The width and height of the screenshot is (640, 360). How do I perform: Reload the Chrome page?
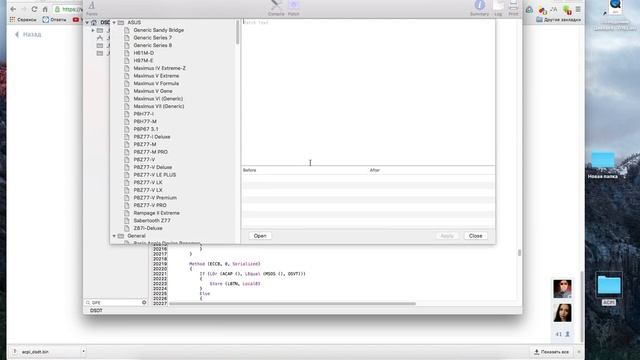coord(34,9)
